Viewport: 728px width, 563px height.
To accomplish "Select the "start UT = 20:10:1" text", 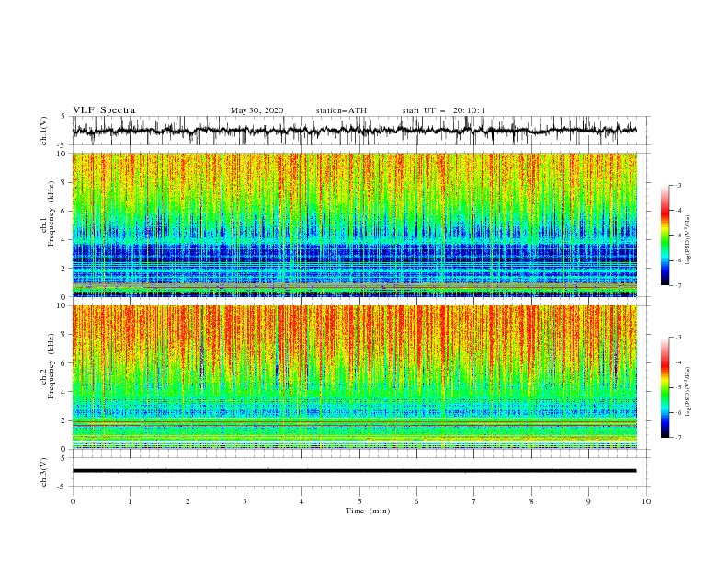I will click(444, 110).
